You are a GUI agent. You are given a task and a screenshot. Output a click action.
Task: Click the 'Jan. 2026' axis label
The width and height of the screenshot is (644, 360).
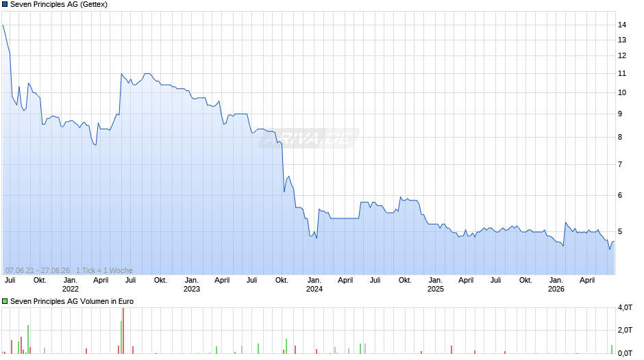pyautogui.click(x=556, y=285)
